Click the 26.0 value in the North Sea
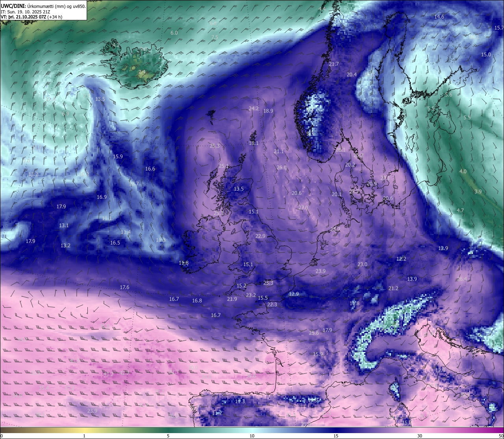The height and width of the screenshot is (439, 504). click(x=282, y=167)
